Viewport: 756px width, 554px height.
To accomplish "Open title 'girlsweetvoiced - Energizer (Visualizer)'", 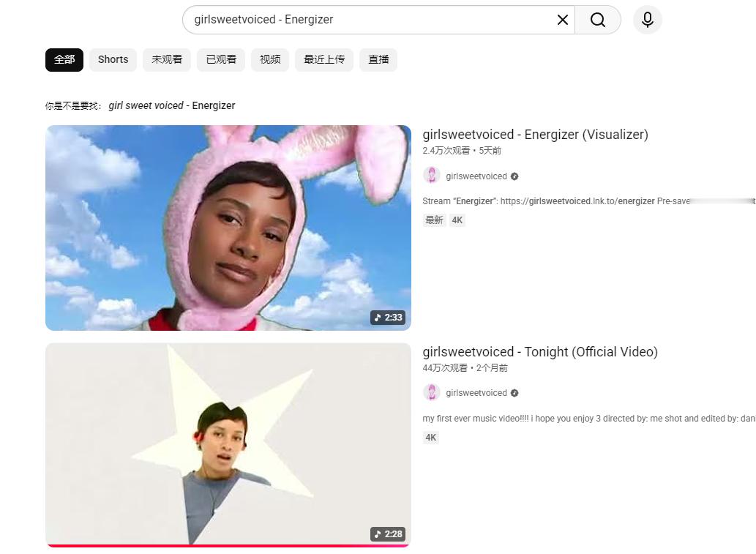I will click(x=535, y=135).
